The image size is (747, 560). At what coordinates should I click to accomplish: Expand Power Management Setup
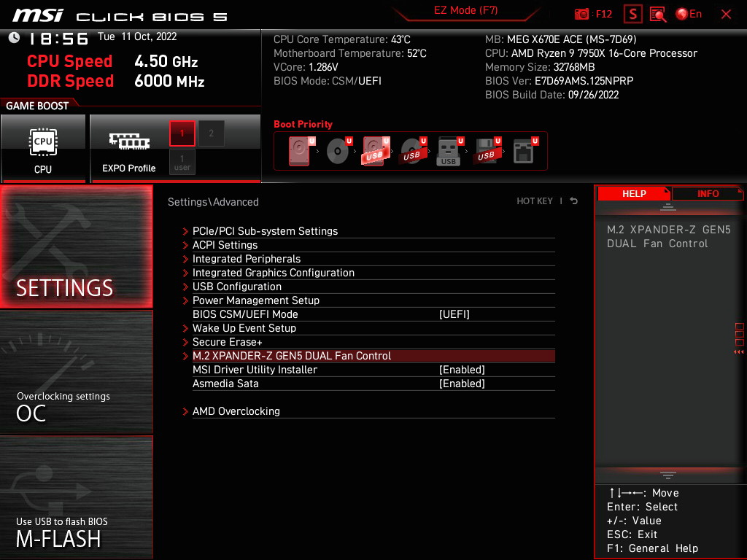[x=369, y=300]
